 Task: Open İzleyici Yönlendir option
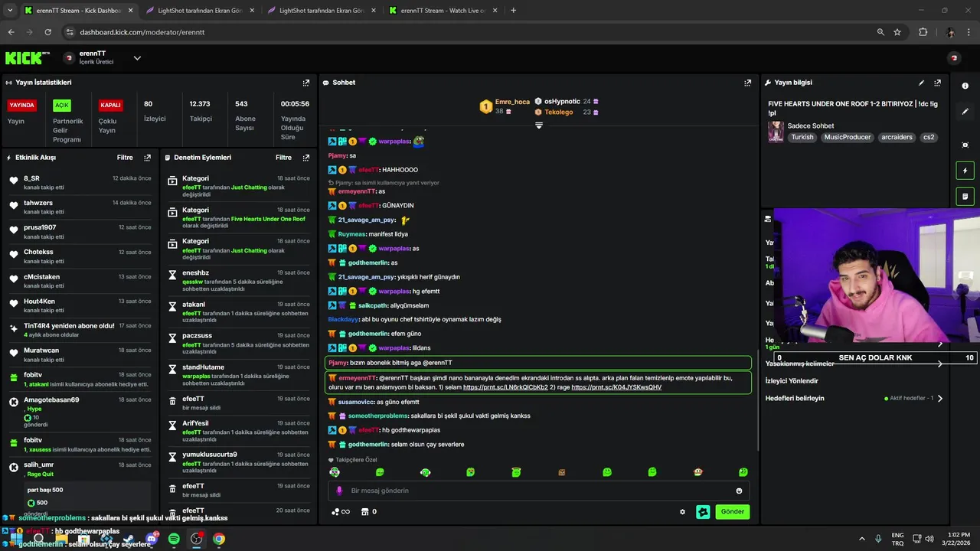tap(792, 381)
